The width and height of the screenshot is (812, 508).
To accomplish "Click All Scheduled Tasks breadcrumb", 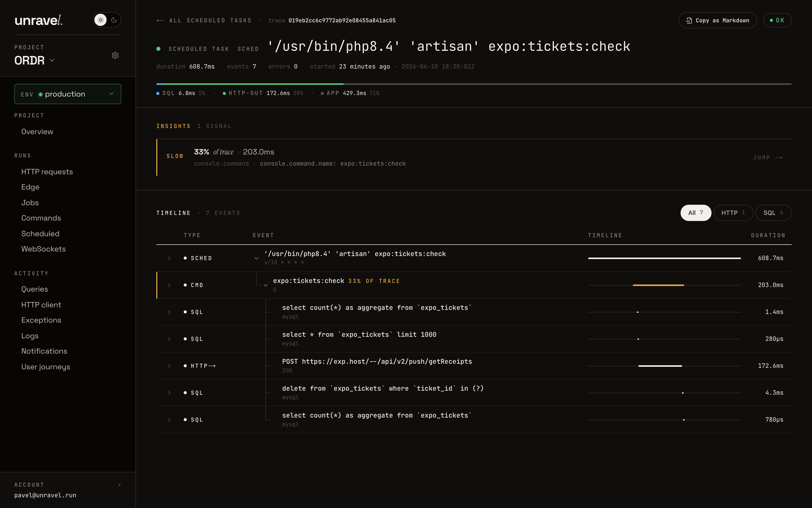I will 210,21.
